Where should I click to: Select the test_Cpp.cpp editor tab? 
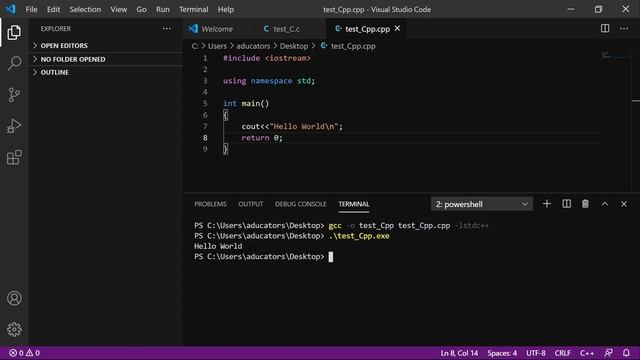[x=367, y=29]
